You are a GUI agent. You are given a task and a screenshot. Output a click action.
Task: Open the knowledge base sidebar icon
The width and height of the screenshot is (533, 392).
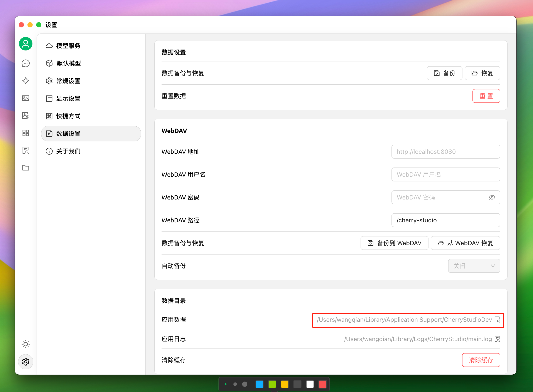click(26, 150)
